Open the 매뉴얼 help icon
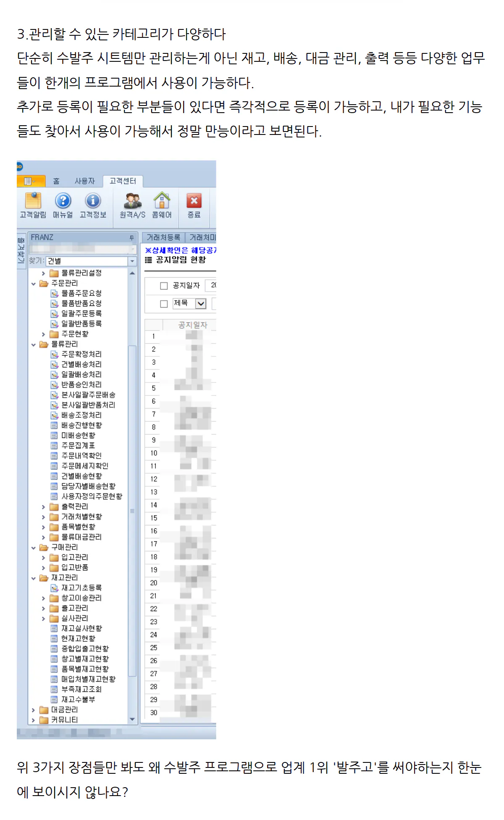Viewport: 504px width, 820px height. tap(63, 201)
